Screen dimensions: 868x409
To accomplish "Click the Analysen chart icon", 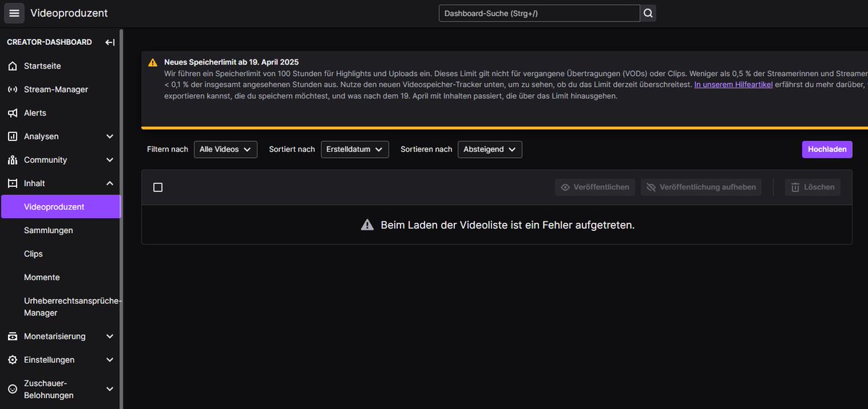I will pyautogui.click(x=12, y=136).
